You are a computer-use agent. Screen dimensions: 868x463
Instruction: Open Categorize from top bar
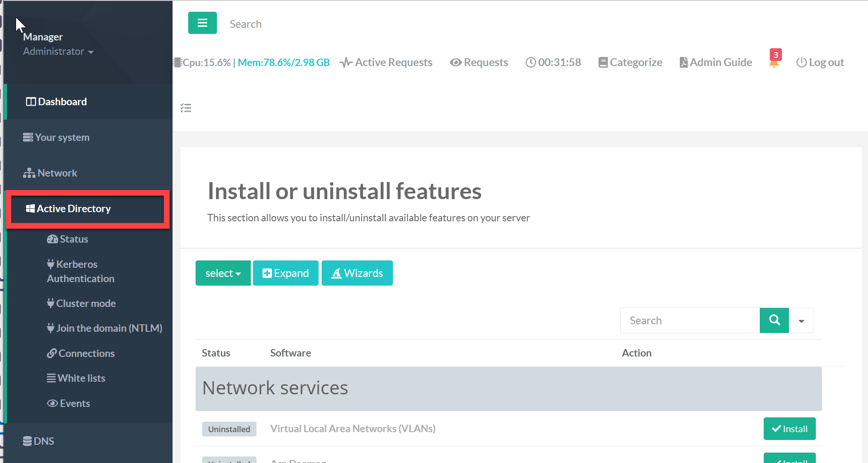click(630, 63)
